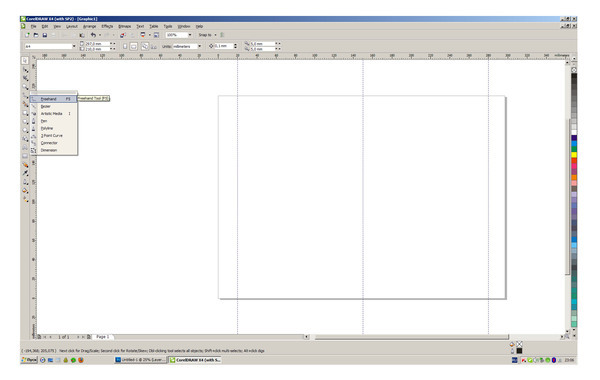Select the Zoom tool in the toolbox

point(25,87)
